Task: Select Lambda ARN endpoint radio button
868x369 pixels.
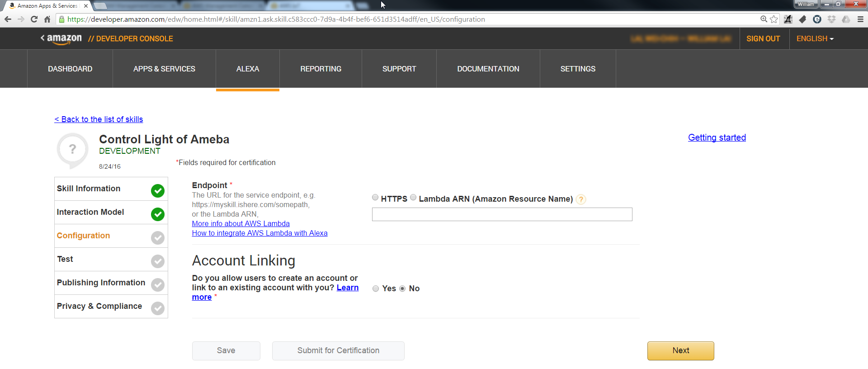Action: pos(413,197)
